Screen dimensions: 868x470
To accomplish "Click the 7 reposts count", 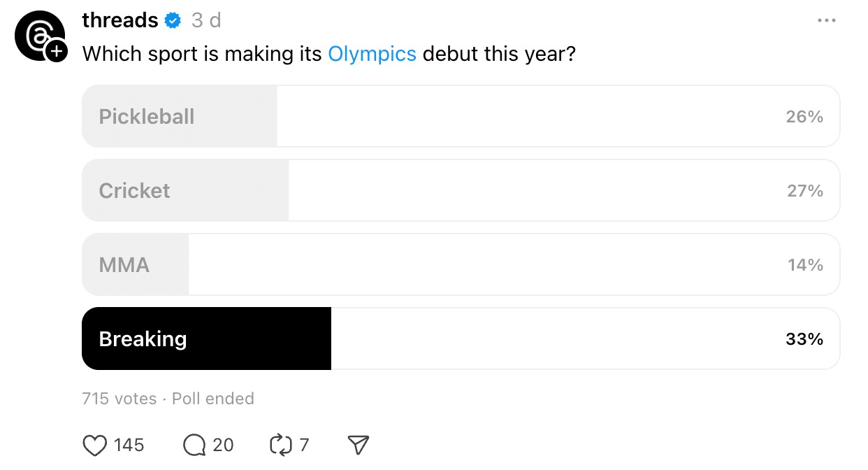I will tap(304, 445).
